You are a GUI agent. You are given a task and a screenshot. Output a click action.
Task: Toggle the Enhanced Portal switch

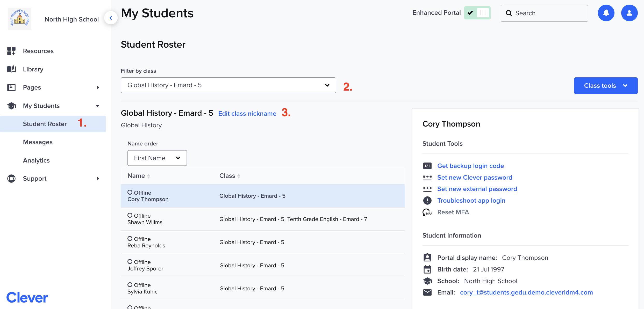477,13
